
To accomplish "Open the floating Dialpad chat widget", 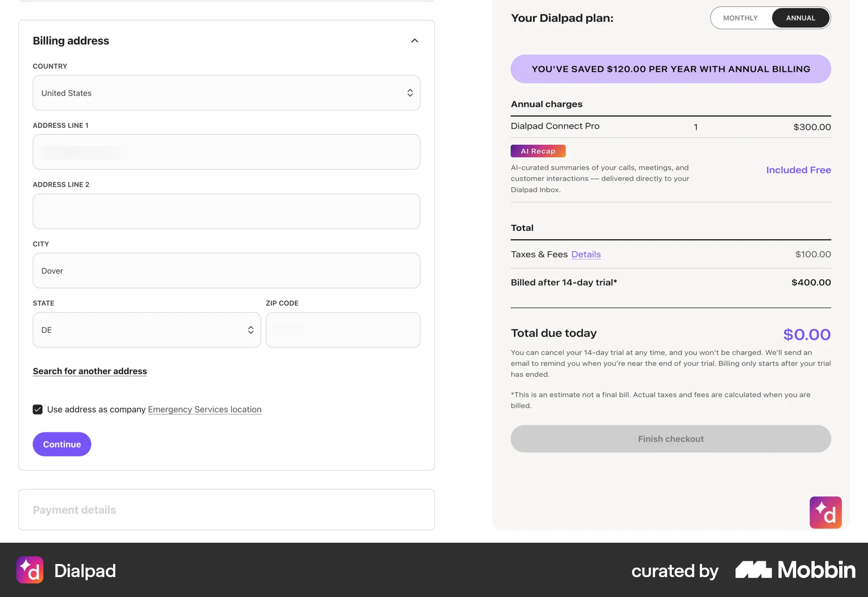I will (826, 512).
